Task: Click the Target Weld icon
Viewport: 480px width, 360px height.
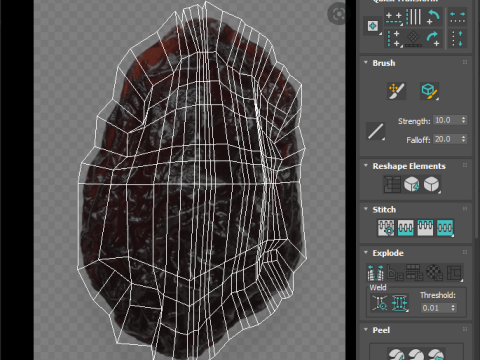Action: coord(380,303)
